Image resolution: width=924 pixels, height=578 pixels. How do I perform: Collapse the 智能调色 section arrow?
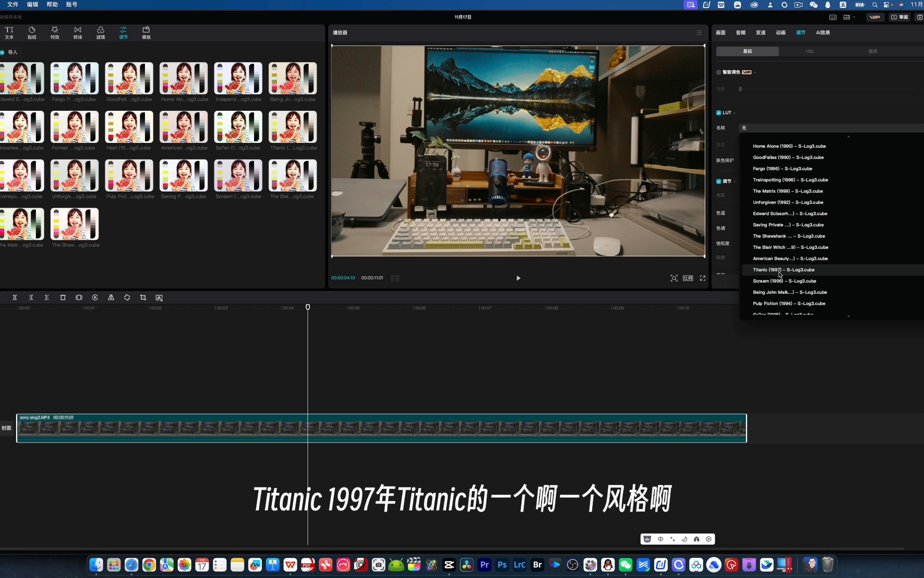pyautogui.click(x=754, y=72)
